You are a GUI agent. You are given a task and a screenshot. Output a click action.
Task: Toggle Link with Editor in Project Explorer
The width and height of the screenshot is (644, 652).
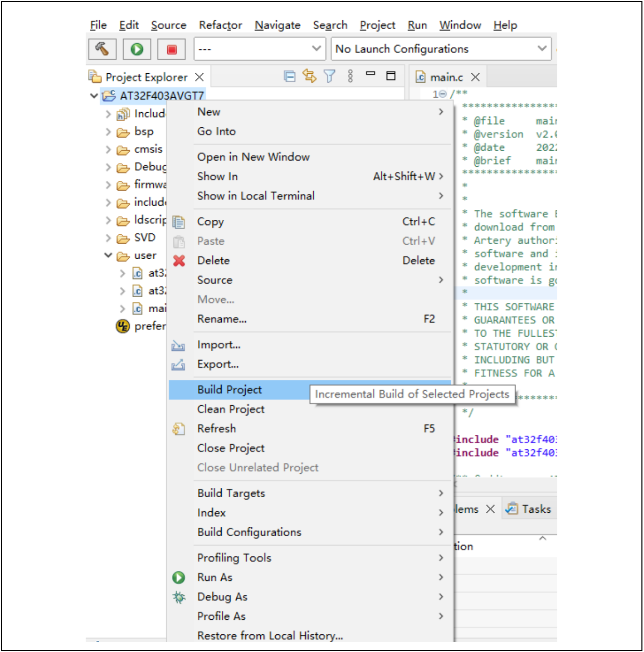310,76
